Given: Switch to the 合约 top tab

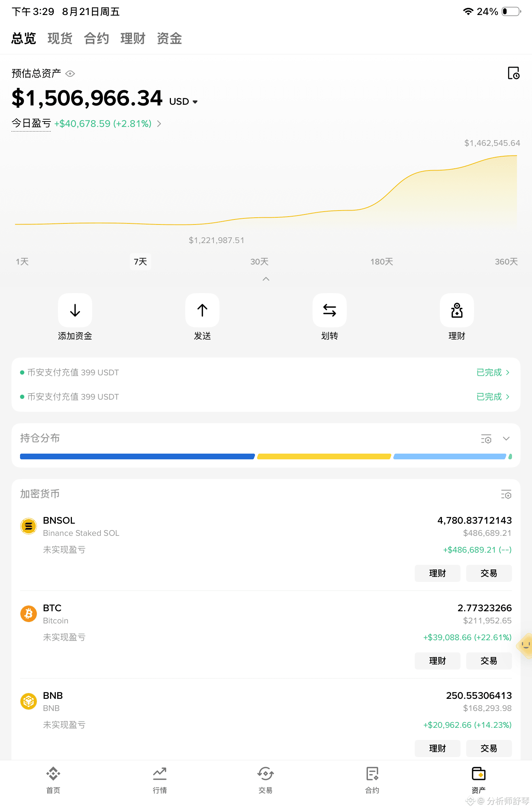Looking at the screenshot, I should point(97,38).
